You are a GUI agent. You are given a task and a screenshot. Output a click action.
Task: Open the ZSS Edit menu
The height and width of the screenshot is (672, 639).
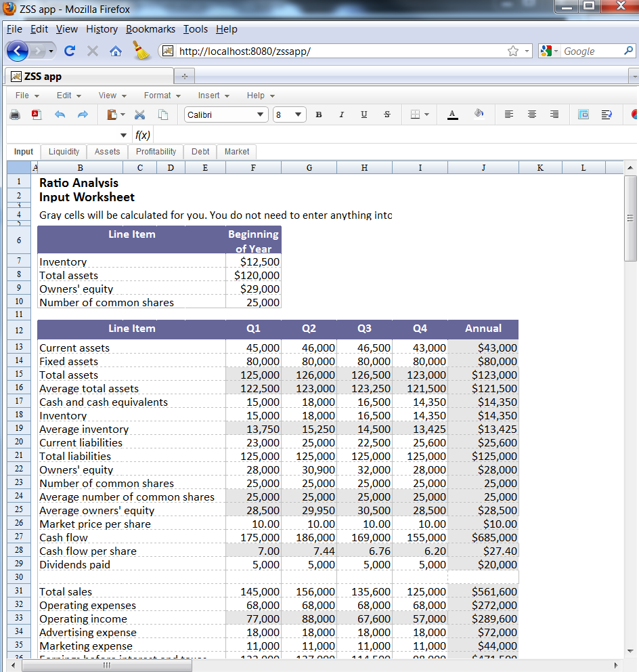(68, 96)
